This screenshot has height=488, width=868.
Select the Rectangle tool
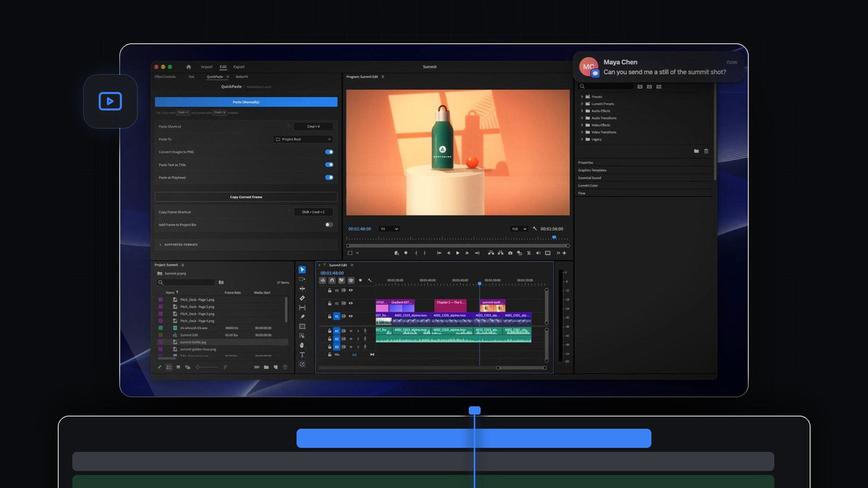[x=302, y=326]
